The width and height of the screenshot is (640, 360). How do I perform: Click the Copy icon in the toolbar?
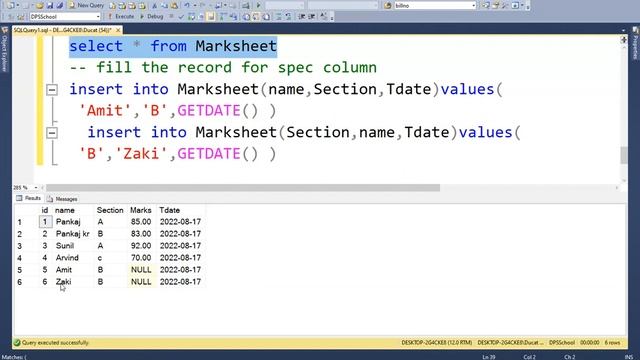(x=164, y=5)
